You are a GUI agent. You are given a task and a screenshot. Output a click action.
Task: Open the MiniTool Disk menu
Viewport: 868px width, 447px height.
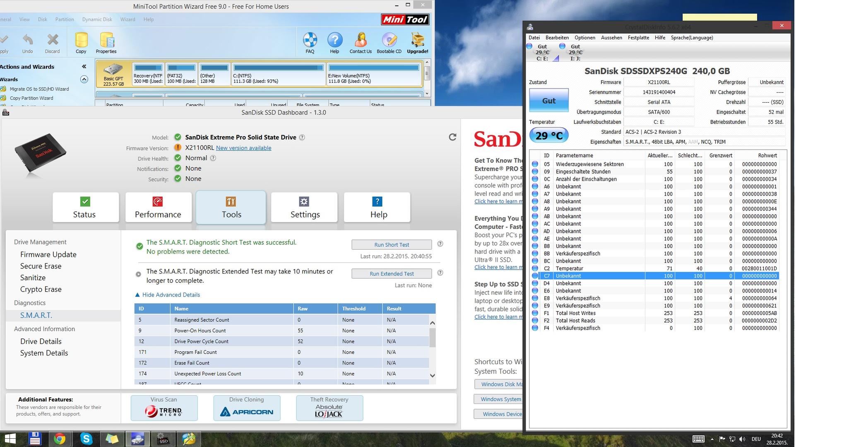[42, 19]
